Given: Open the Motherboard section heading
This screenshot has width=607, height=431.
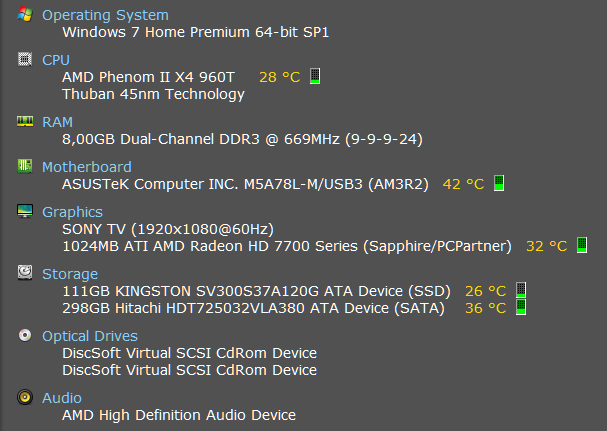Looking at the screenshot, I should (x=87, y=167).
